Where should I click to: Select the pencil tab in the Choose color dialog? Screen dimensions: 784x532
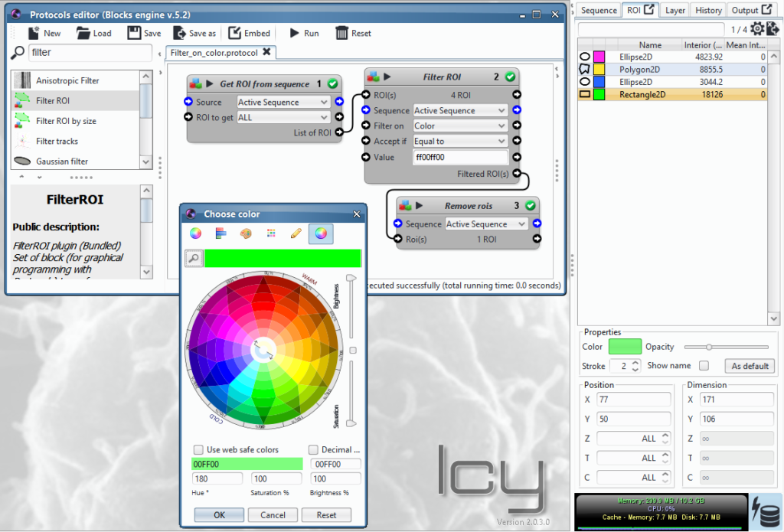click(296, 233)
